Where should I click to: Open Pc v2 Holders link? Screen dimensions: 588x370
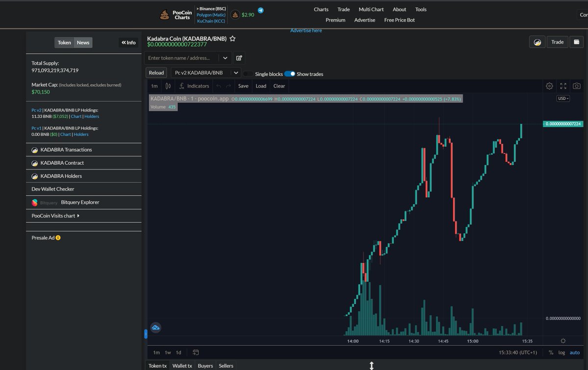click(x=92, y=116)
